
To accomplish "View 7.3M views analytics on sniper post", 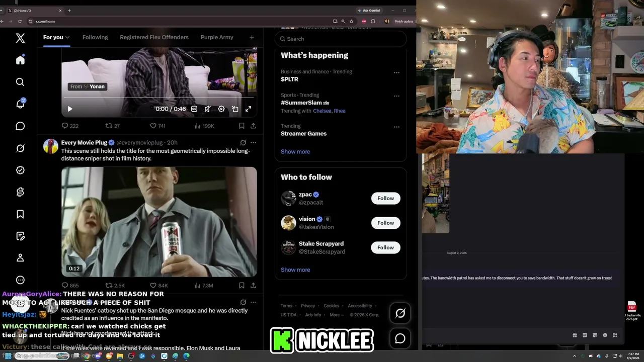I will click(204, 286).
